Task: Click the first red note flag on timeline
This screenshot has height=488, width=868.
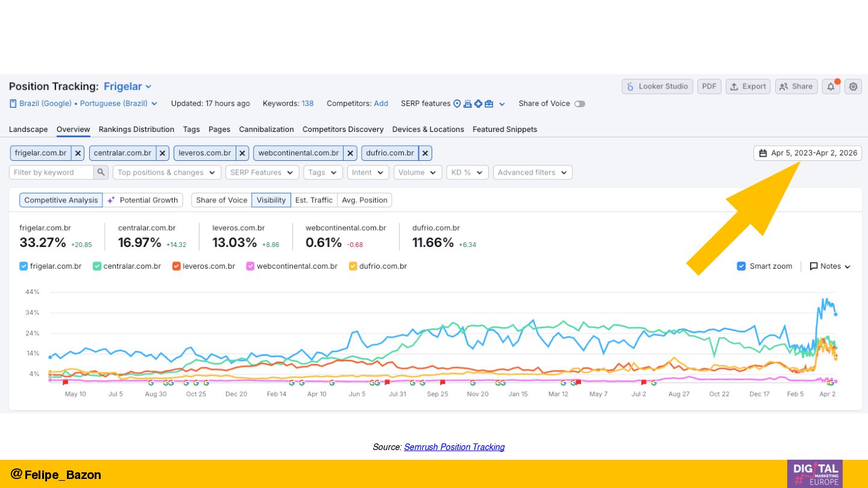Action: click(65, 383)
